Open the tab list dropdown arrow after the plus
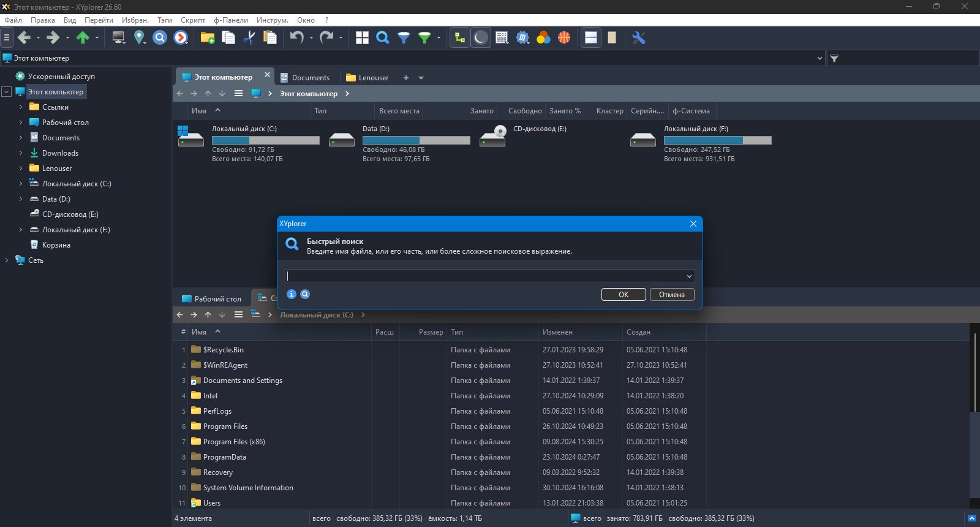Image resolution: width=980 pixels, height=527 pixels. pos(421,78)
